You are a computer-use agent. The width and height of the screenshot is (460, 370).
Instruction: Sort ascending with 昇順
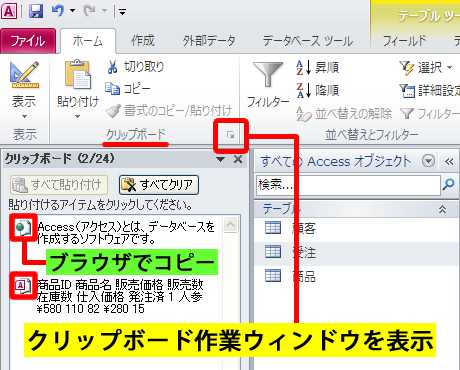pyautogui.click(x=317, y=67)
